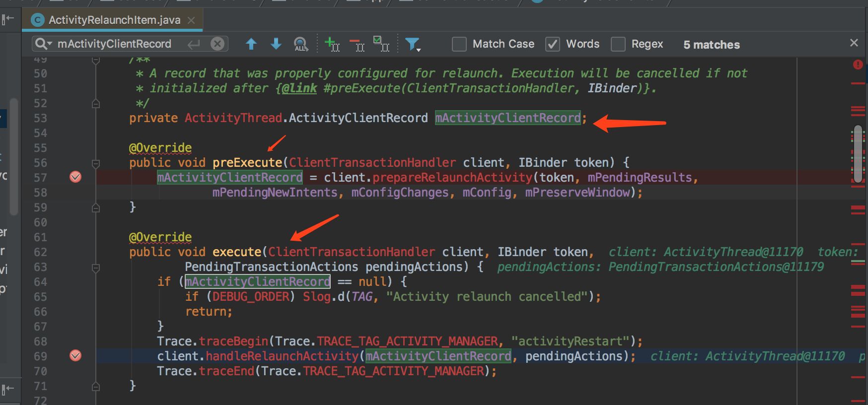The image size is (868, 405).
Task: Hide the left tool window panel
Action: click(x=7, y=20)
